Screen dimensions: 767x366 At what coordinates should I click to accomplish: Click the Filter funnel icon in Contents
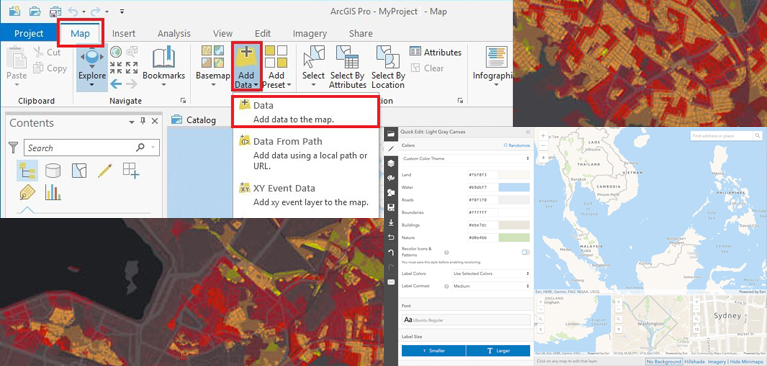tap(14, 148)
